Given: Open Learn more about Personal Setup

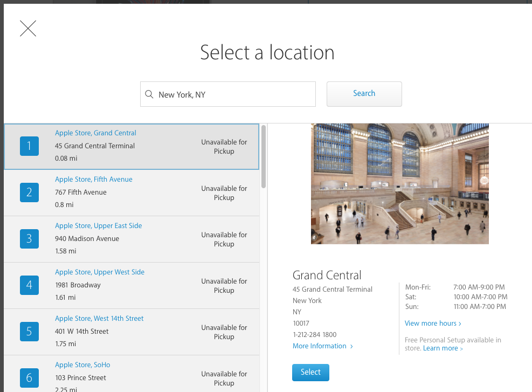Looking at the screenshot, I should (443, 348).
